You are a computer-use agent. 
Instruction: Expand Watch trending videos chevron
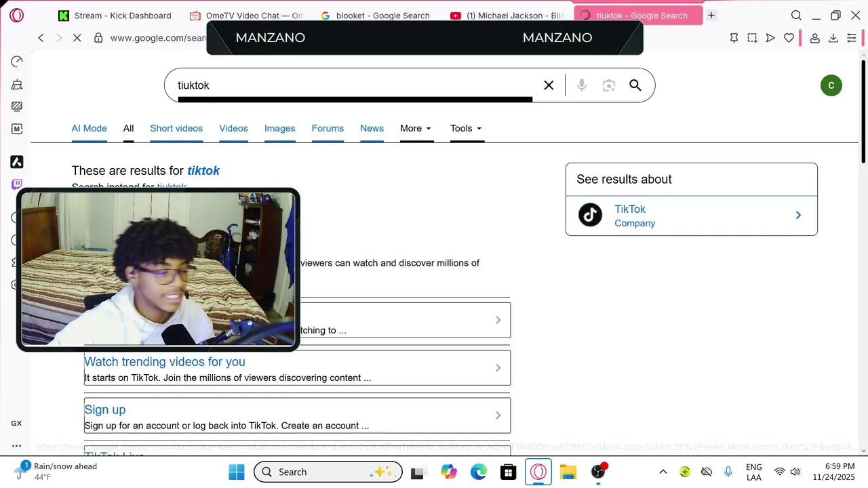(x=498, y=368)
